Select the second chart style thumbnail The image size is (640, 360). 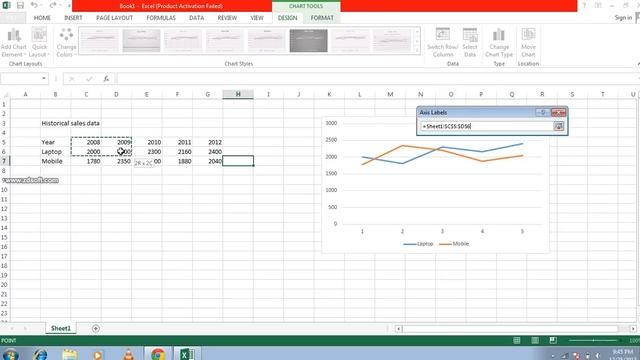[141, 40]
